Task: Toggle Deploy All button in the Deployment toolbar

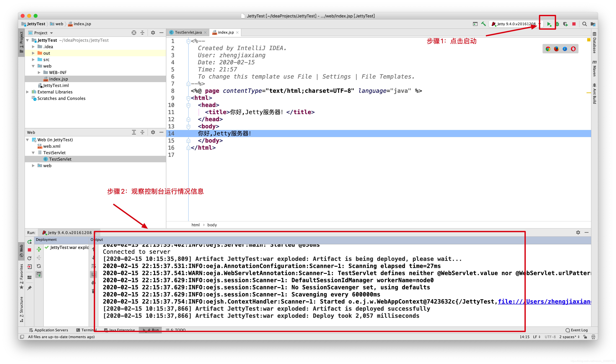Action: click(x=39, y=249)
